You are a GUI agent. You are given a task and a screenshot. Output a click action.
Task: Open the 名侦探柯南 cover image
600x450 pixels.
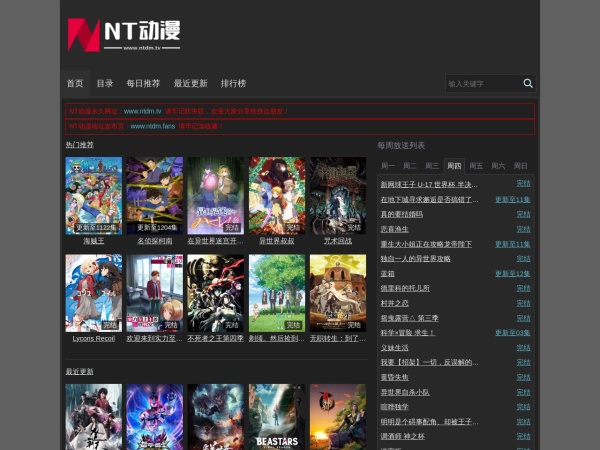pos(154,195)
